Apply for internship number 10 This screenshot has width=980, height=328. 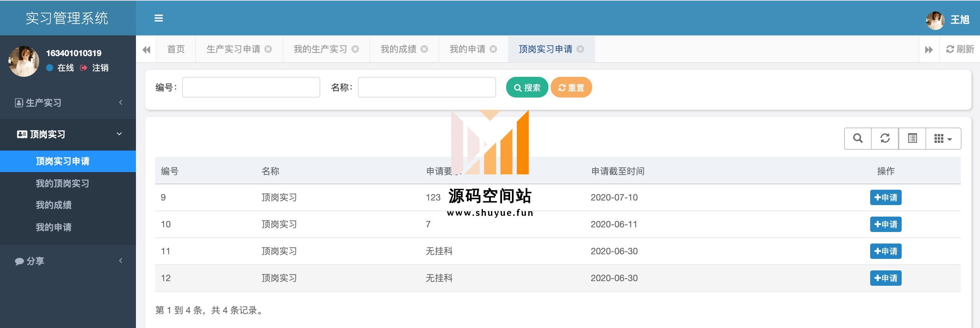(886, 224)
